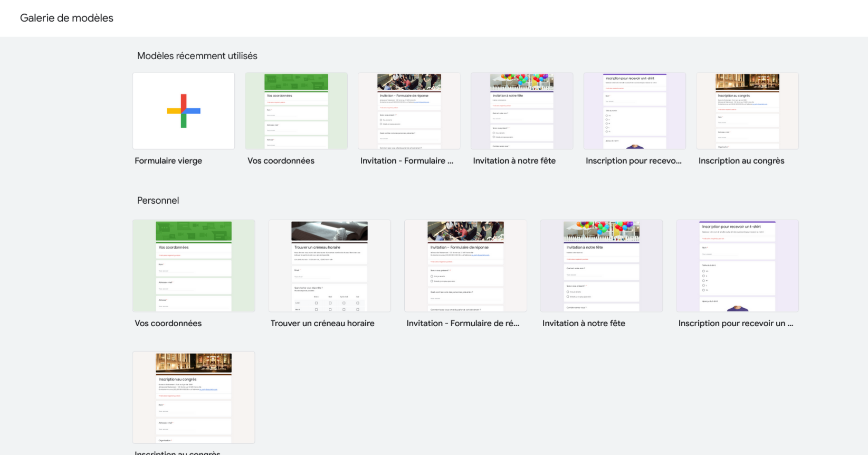868x455 pixels.
Task: Click the 'Galerie de modèles' page title
Action: pos(66,18)
